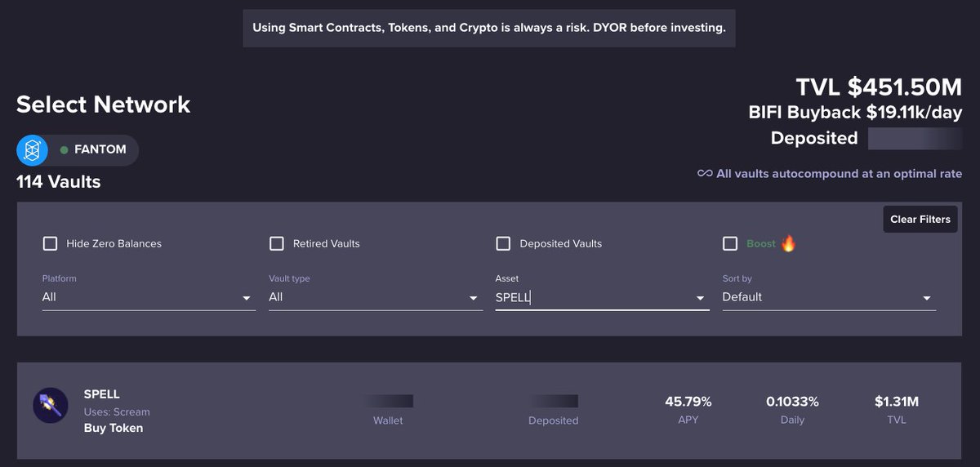Click 'All vaults autocompound at an optimal rate'
The height and width of the screenshot is (467, 980).
[x=839, y=173]
